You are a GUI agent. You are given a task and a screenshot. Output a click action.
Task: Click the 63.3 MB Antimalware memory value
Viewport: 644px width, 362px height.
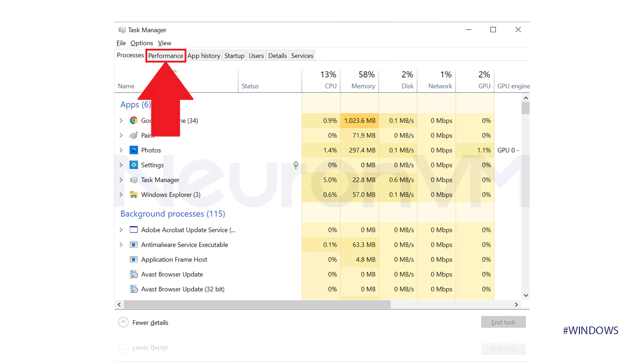(364, 245)
